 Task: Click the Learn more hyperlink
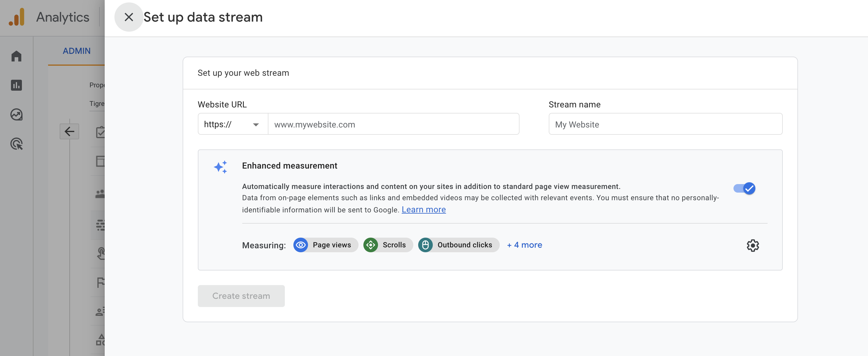(424, 209)
